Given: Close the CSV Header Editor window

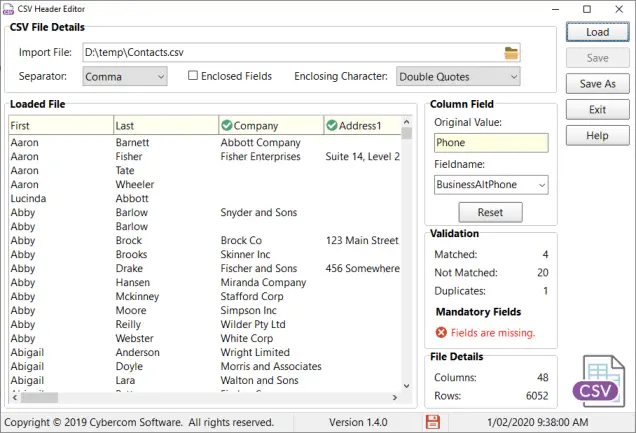Looking at the screenshot, I should pyautogui.click(x=619, y=9).
